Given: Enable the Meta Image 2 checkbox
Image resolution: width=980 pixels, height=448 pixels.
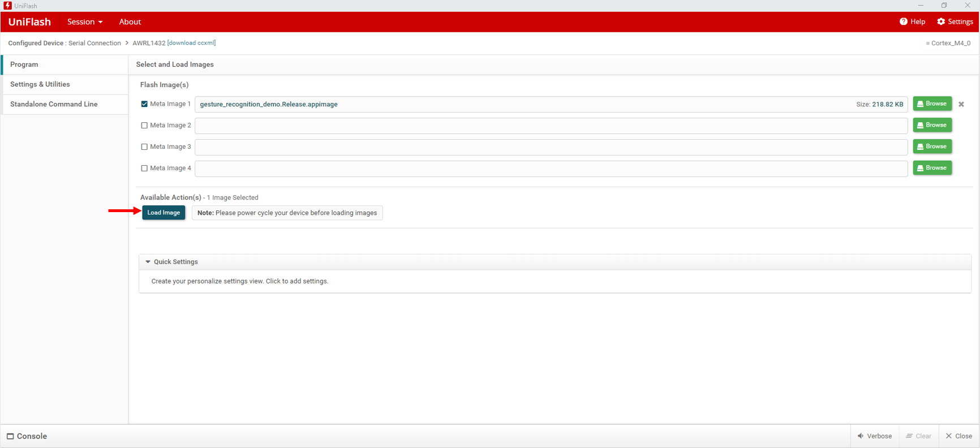Looking at the screenshot, I should pos(144,126).
